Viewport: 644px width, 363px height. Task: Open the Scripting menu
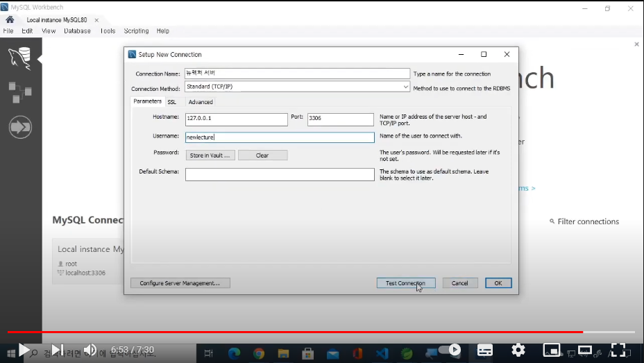tap(136, 31)
